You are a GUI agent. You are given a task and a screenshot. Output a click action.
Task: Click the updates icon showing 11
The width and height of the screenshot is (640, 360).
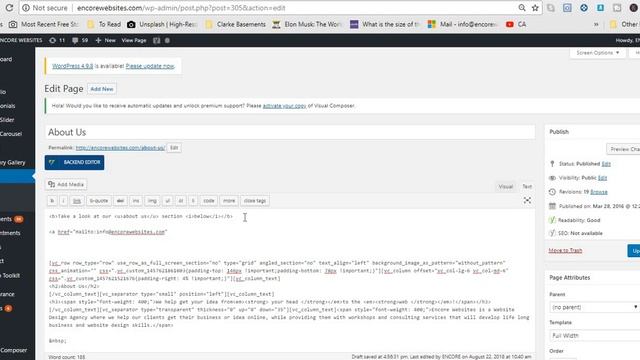pyautogui.click(x=57, y=40)
